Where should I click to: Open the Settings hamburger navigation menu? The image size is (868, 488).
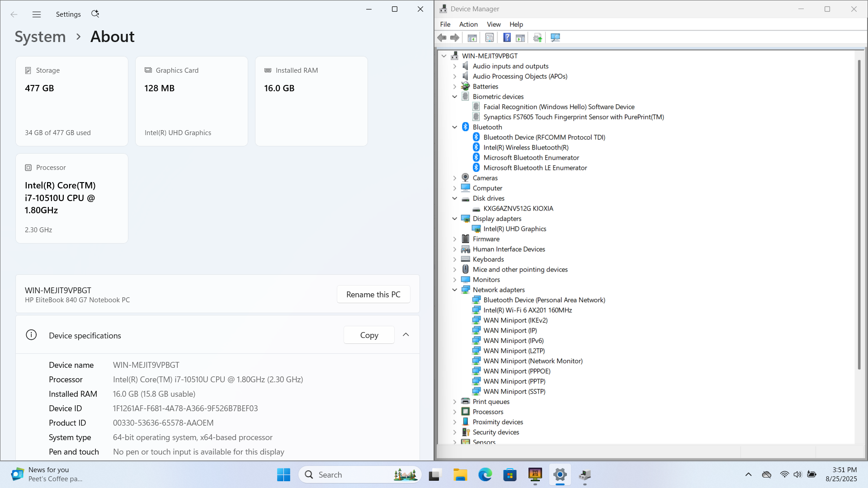tap(37, 14)
